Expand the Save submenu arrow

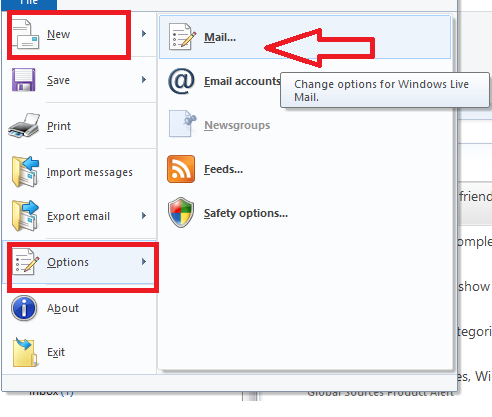pos(144,80)
